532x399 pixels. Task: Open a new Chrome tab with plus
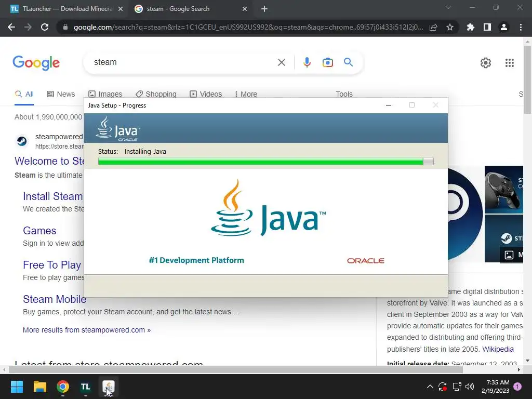click(x=264, y=9)
